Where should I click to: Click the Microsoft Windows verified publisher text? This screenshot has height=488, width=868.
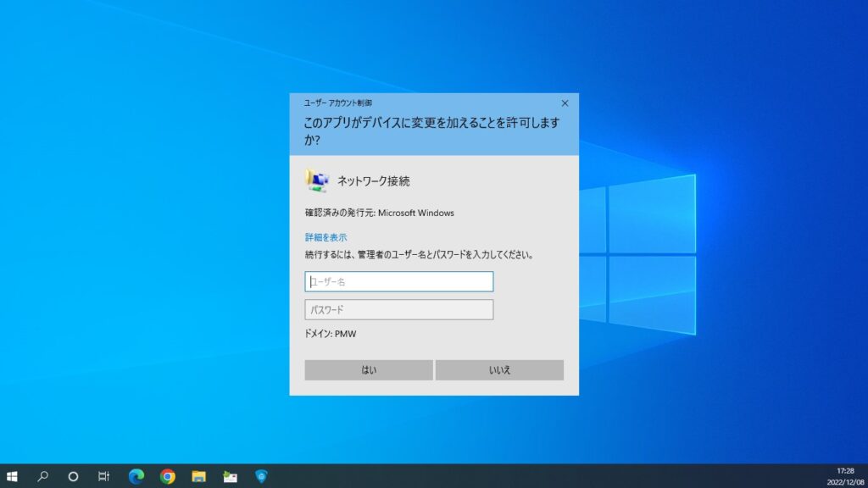[x=415, y=213]
